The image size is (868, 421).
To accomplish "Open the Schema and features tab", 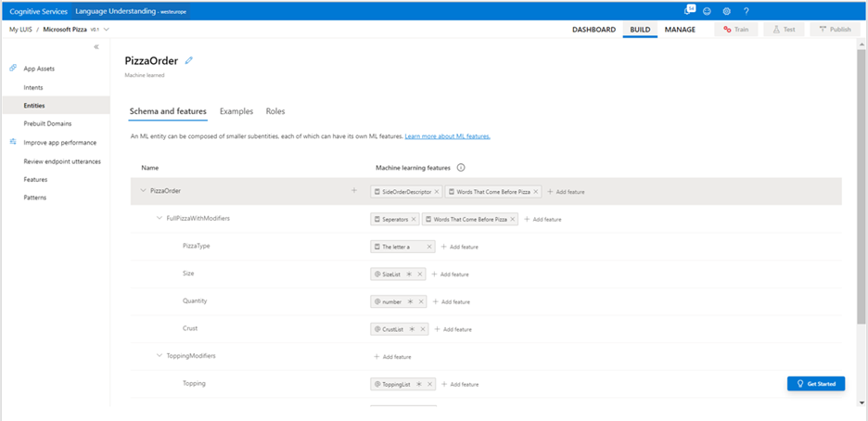I will (168, 111).
